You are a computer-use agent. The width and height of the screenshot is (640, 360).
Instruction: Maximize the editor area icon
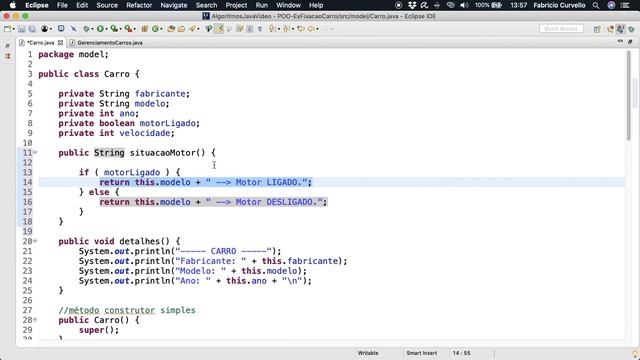pyautogui.click(x=630, y=42)
